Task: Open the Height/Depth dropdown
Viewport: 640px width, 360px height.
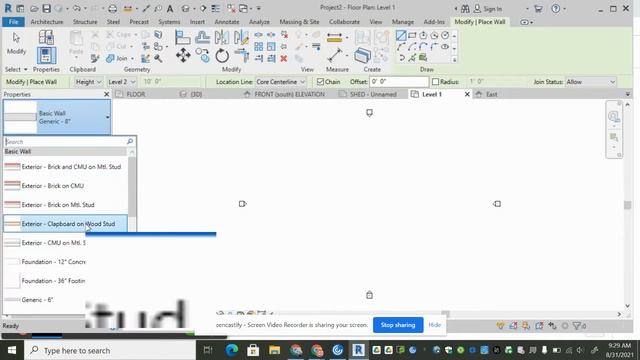Action: point(88,82)
